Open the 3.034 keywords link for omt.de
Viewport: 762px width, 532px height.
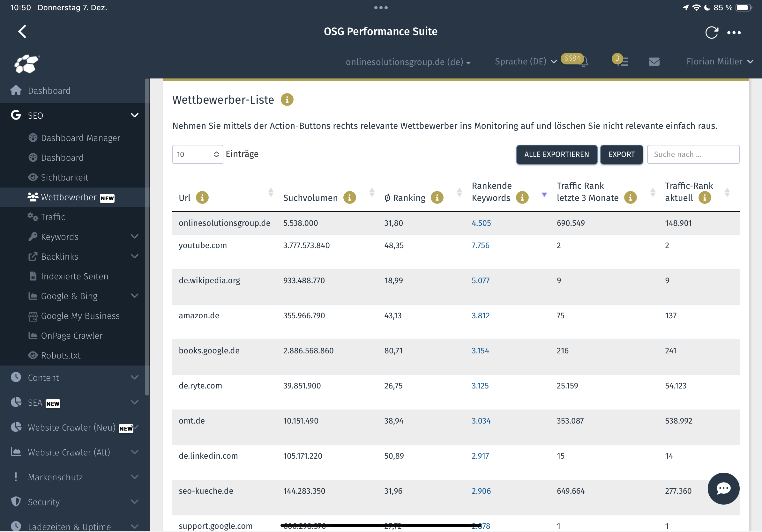coord(481,421)
